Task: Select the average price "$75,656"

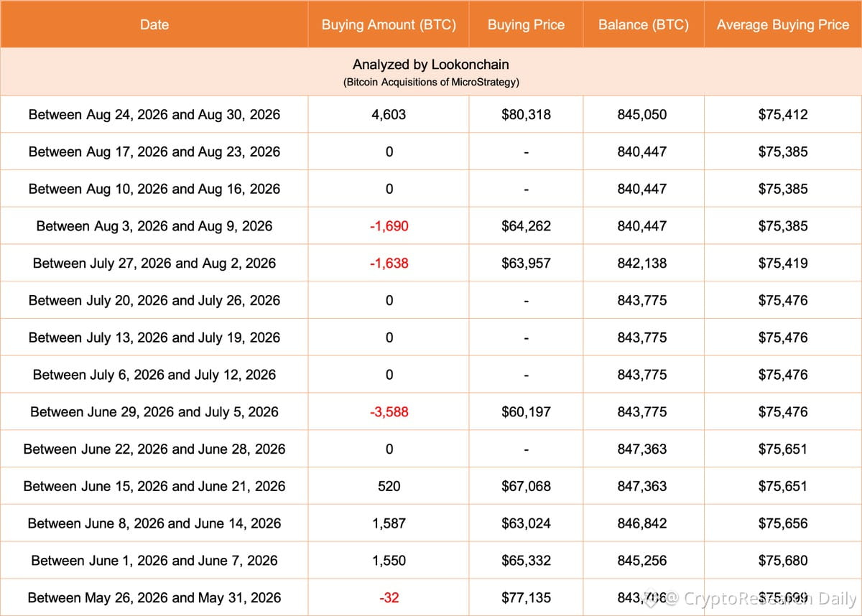Action: [x=783, y=523]
